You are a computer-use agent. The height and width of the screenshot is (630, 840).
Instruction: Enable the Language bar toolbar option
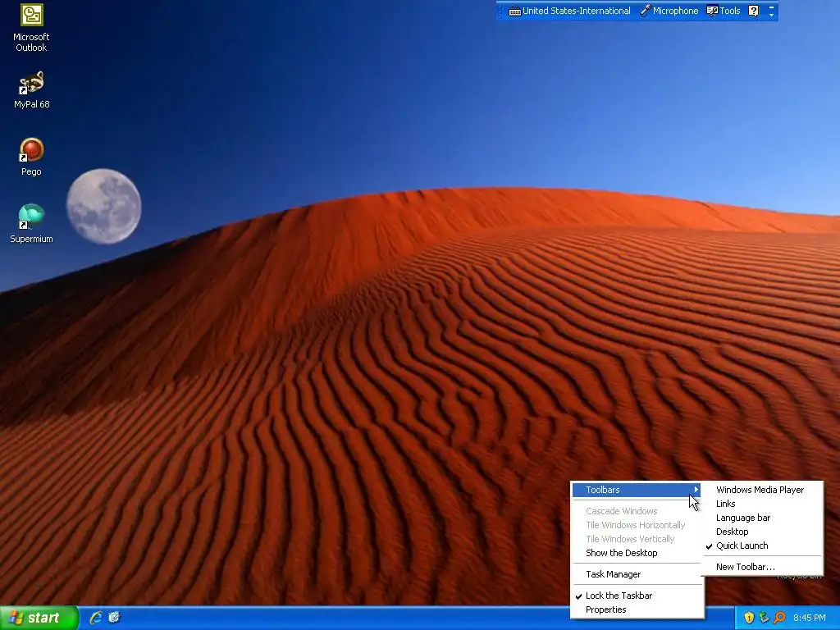[762, 518]
